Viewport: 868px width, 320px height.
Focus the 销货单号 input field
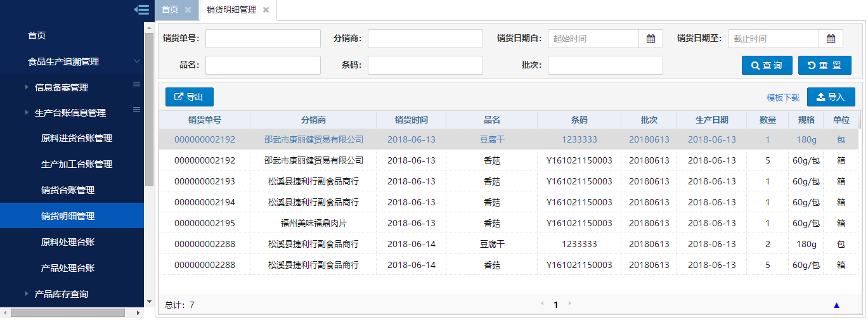coord(262,39)
